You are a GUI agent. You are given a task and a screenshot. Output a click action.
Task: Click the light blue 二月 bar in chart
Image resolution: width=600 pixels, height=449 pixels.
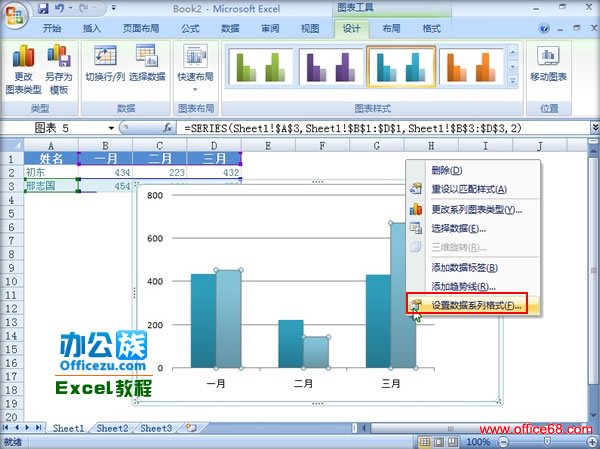point(316,352)
